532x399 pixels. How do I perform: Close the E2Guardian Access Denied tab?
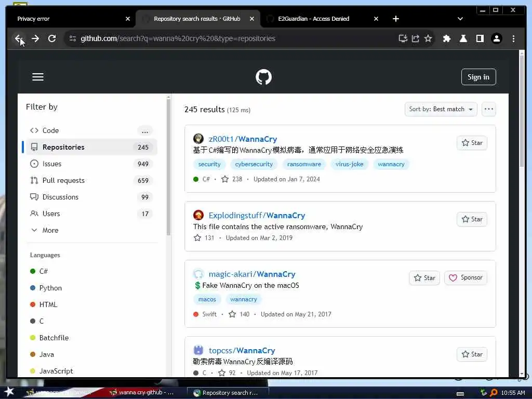pyautogui.click(x=376, y=19)
